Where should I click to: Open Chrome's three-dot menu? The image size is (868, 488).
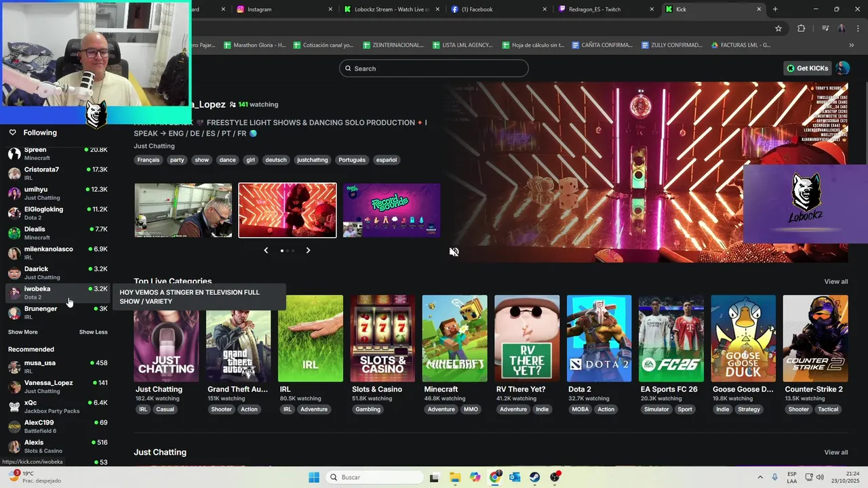(857, 28)
